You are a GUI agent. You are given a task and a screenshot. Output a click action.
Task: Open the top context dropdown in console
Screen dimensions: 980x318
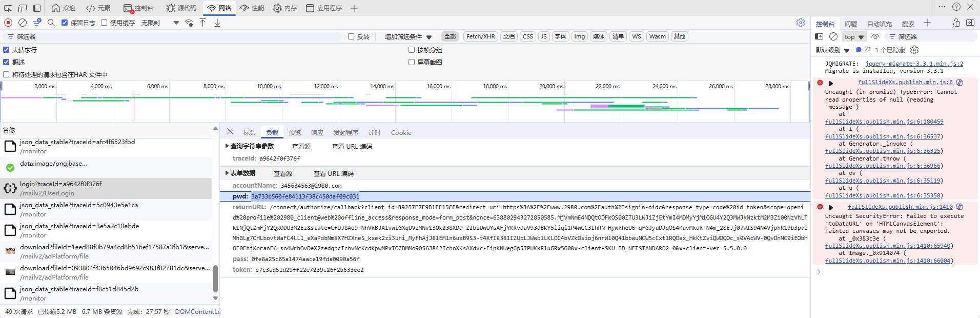(854, 37)
